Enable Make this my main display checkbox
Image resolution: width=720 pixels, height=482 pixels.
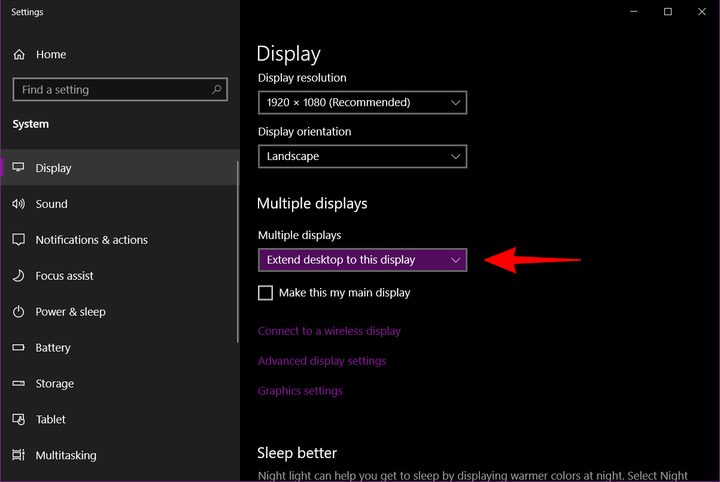click(265, 293)
